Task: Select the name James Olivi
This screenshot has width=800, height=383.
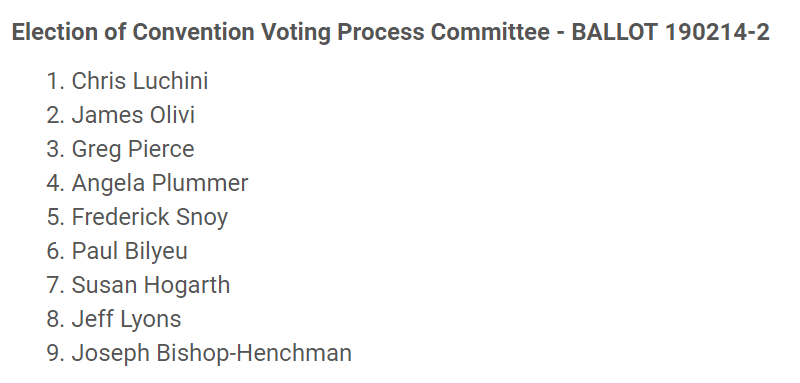Action: pos(133,115)
